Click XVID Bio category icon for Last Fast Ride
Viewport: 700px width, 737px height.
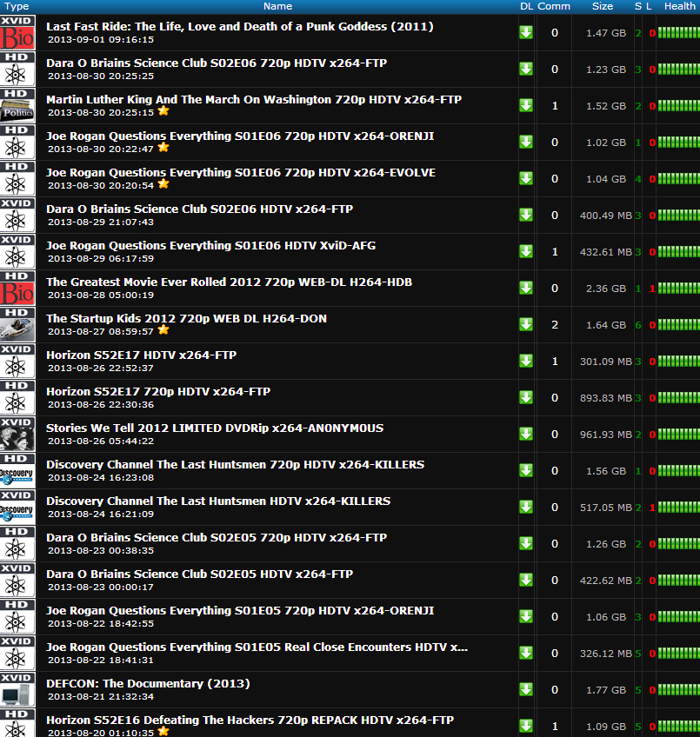click(x=17, y=32)
